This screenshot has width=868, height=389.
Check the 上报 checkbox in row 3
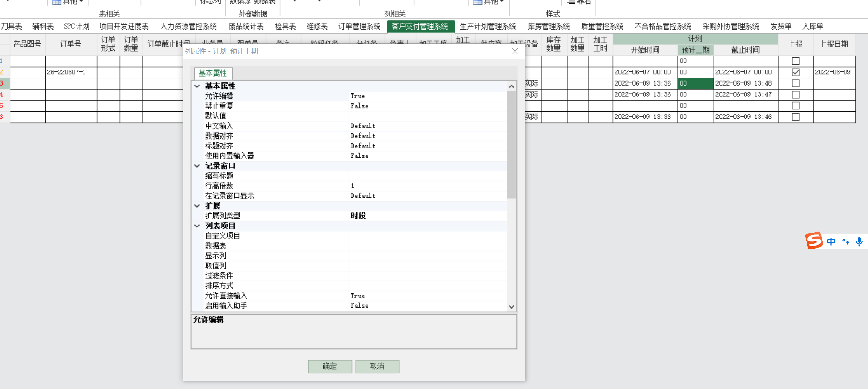tap(796, 84)
